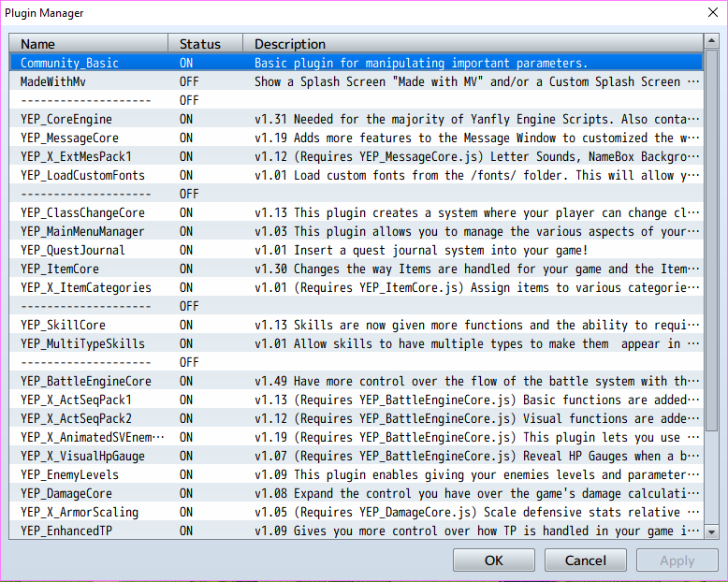Click the scrollbar down arrow
728x582 pixels.
coord(711,531)
